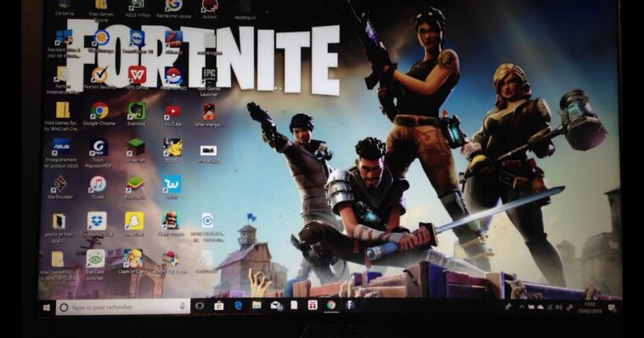Launch the Clash of Clans shortcut
Viewport: 644px width, 338px height.
click(133, 262)
